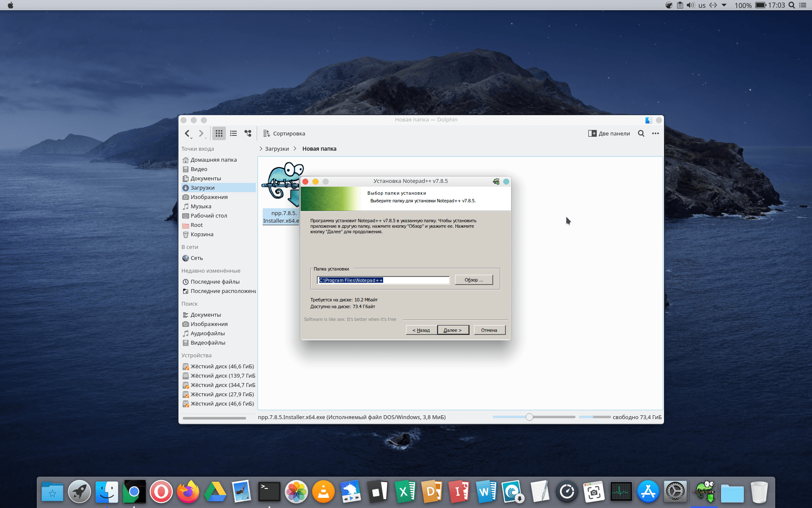This screenshot has width=812, height=508.
Task: Open the Apple menu
Action: pyautogui.click(x=11, y=5)
